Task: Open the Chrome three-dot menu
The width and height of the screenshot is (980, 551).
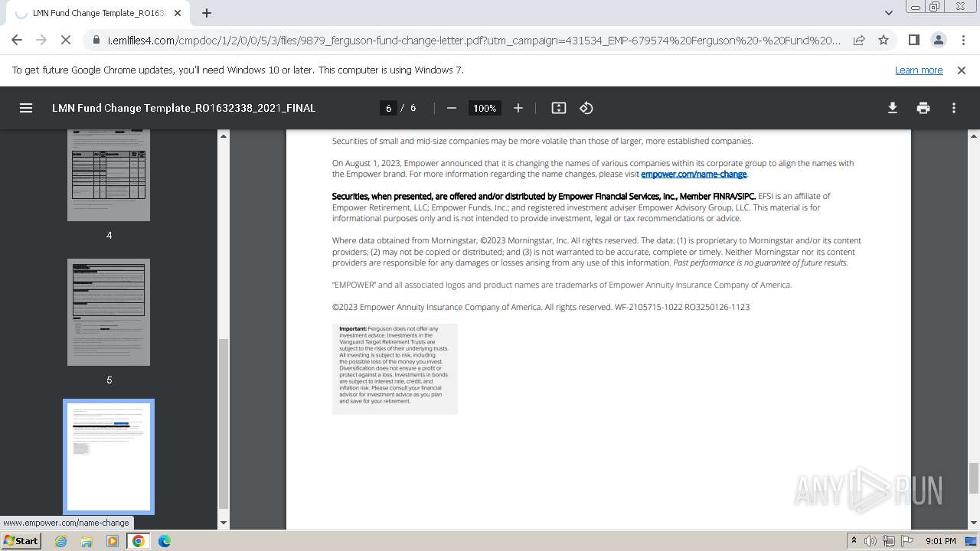Action: pos(962,40)
